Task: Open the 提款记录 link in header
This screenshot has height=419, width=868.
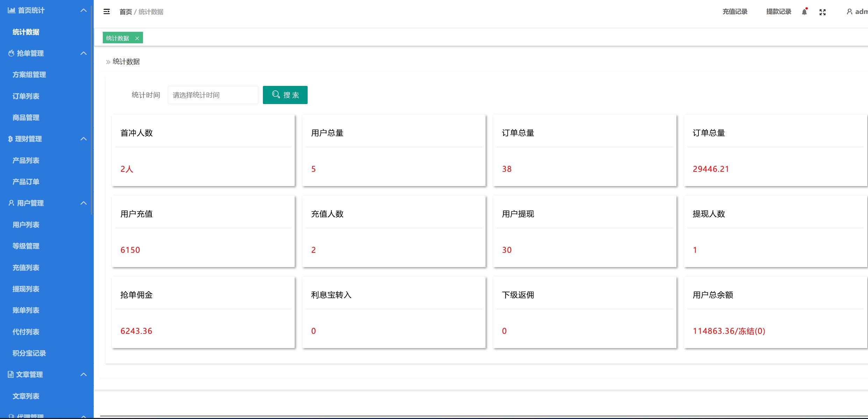Action: tap(779, 12)
